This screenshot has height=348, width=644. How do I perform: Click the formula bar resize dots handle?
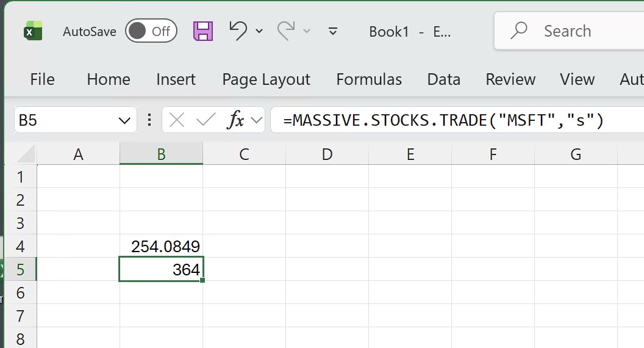(149, 120)
